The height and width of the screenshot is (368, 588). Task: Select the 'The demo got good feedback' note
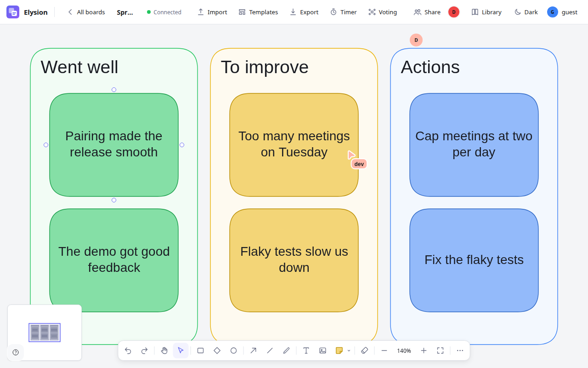coord(114,260)
